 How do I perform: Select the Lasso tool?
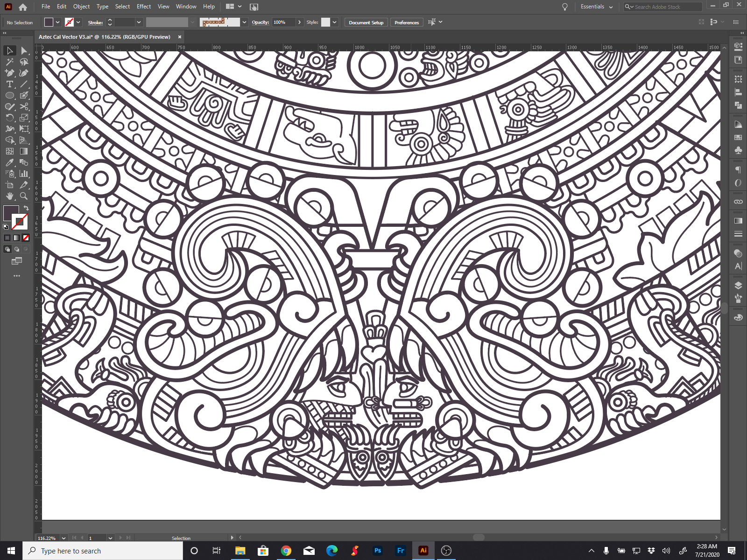tap(24, 62)
